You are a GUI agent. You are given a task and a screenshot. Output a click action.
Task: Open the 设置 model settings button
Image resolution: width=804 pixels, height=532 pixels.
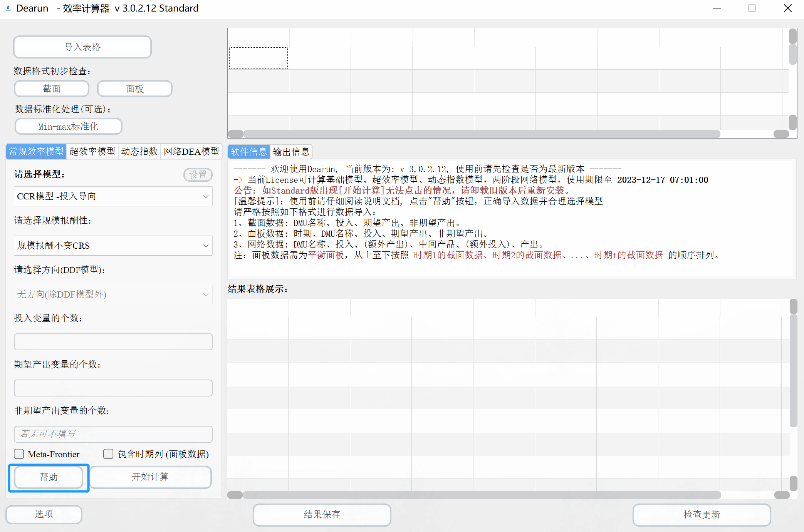(x=198, y=175)
